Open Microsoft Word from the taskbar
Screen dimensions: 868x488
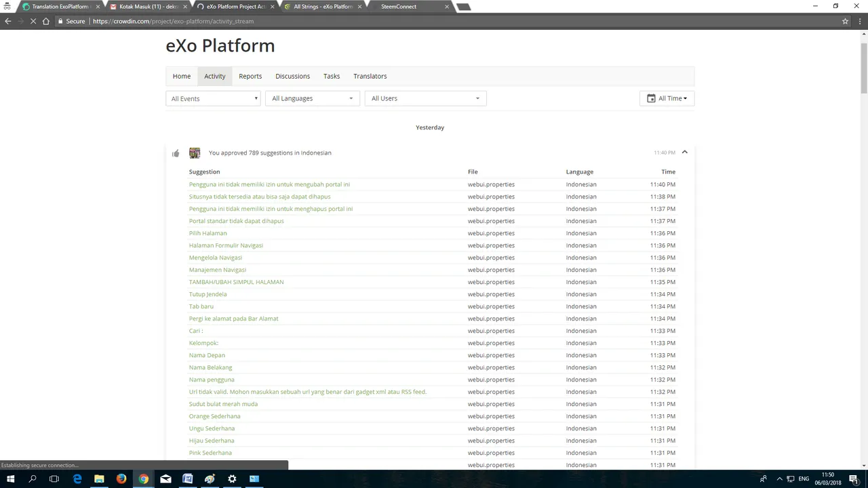pyautogui.click(x=188, y=479)
